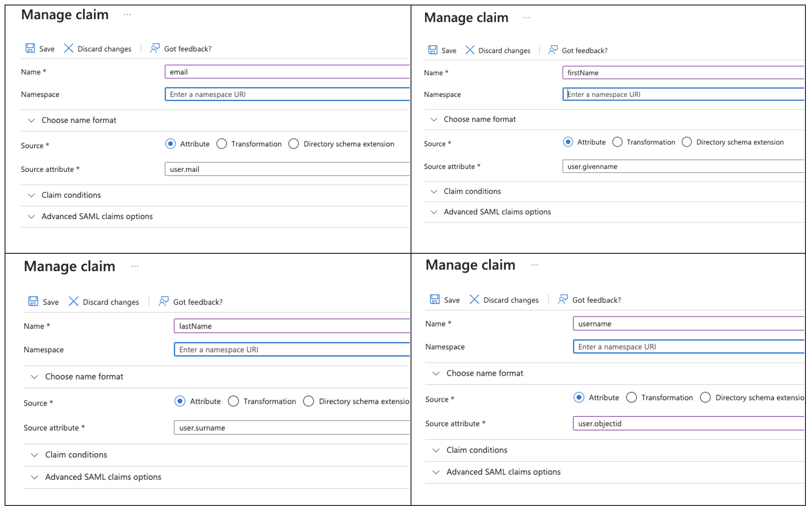Click Discard changes X in email claim panel
The image size is (812, 512).
coord(69,48)
